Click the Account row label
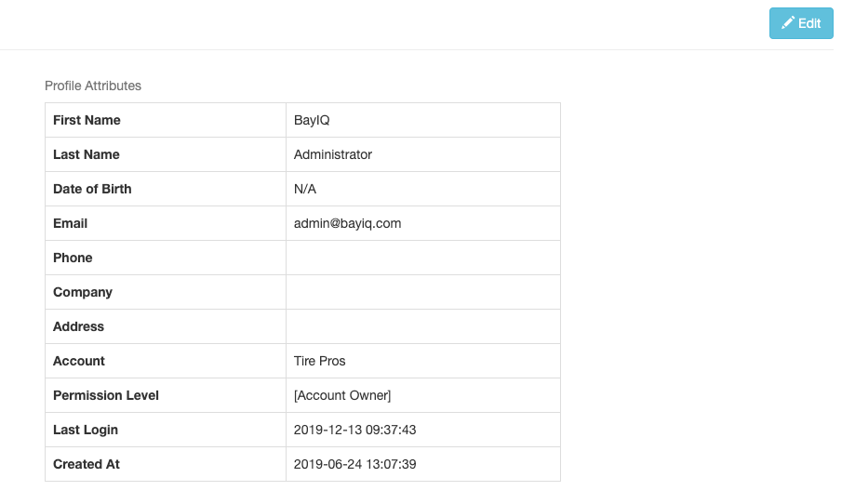This screenshot has height=504, width=855. point(78,361)
